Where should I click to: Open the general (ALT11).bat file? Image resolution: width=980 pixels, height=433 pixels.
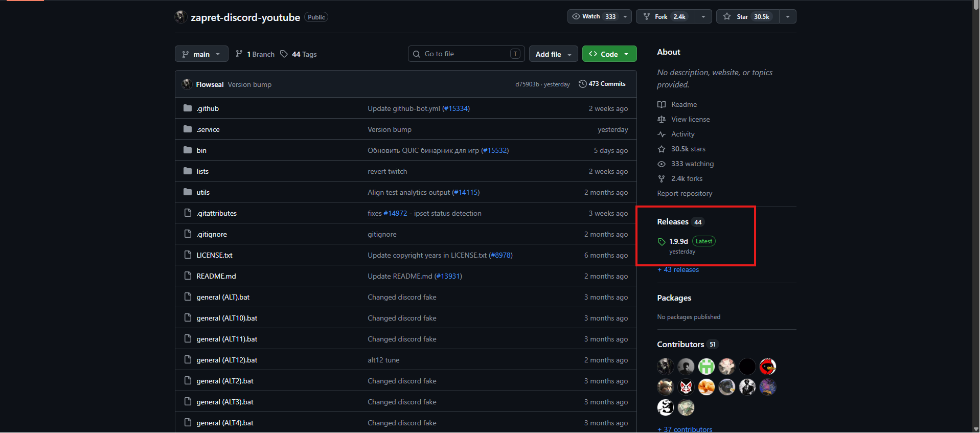pyautogui.click(x=227, y=339)
